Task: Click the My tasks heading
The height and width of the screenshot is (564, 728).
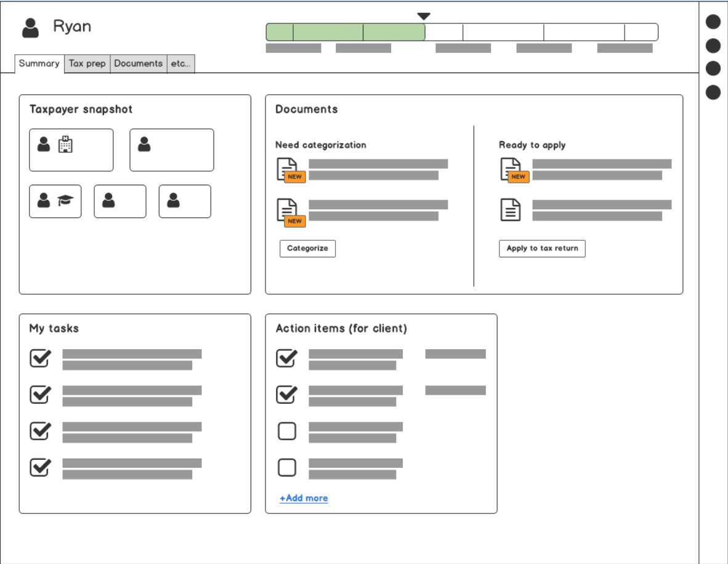Action: (54, 328)
